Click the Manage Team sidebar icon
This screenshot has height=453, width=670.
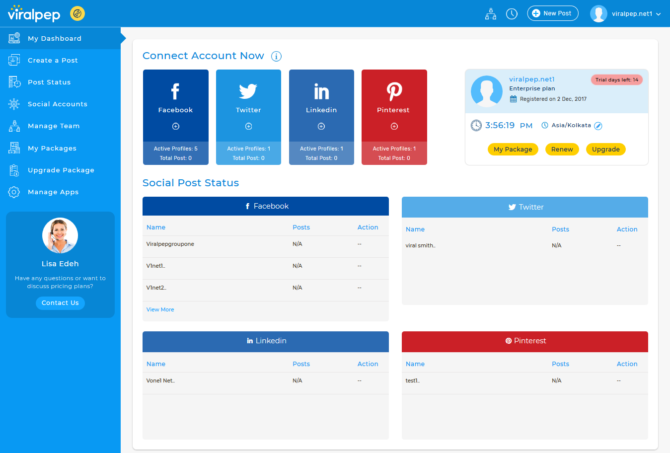click(x=14, y=126)
